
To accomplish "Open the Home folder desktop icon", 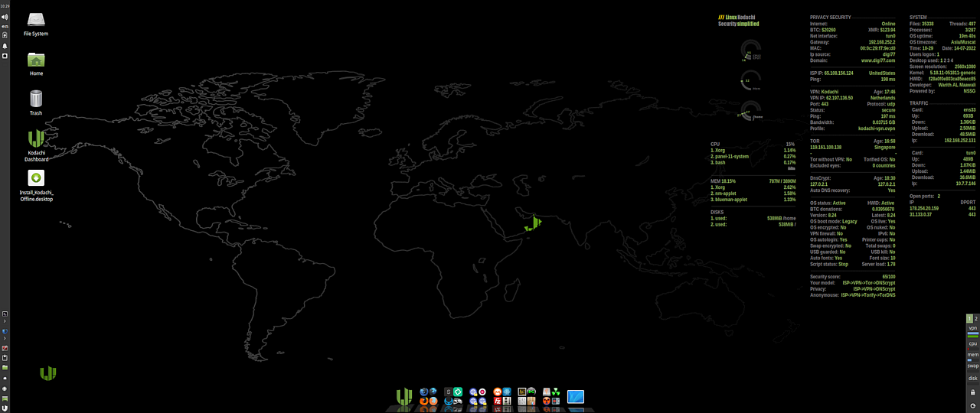I will (x=36, y=63).
